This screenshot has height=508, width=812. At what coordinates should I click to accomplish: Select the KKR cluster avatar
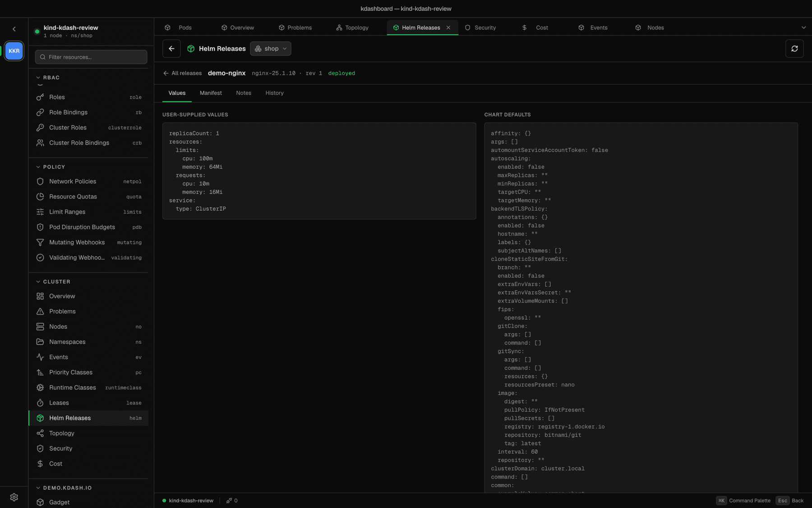pyautogui.click(x=14, y=51)
